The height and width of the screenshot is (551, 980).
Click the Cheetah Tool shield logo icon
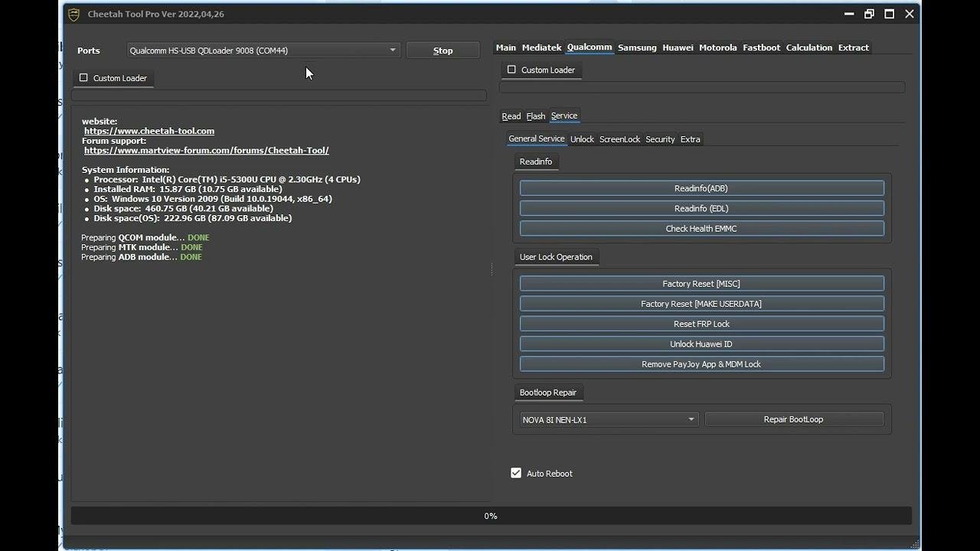point(73,15)
